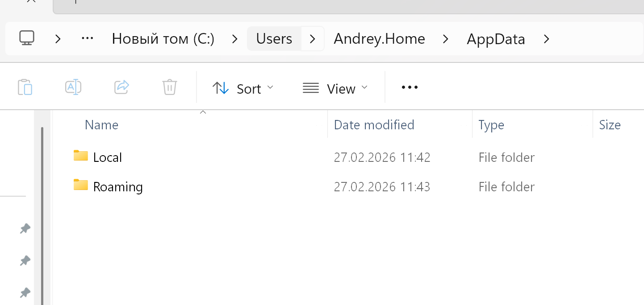Navigate to Andrey.Home in breadcrumb
This screenshot has height=305, width=644.
coord(379,39)
